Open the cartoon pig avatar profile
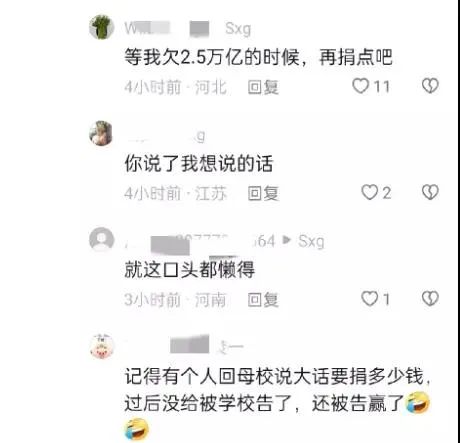This screenshot has width=460, height=443. pos(102,346)
